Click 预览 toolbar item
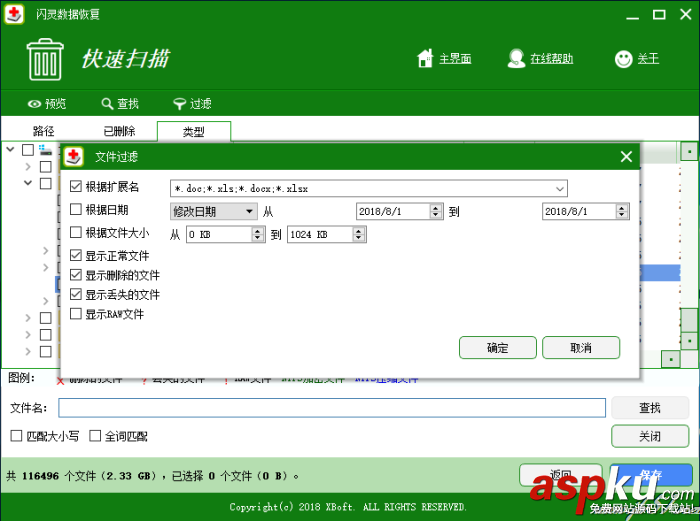The height and width of the screenshot is (521, 700). point(47,104)
